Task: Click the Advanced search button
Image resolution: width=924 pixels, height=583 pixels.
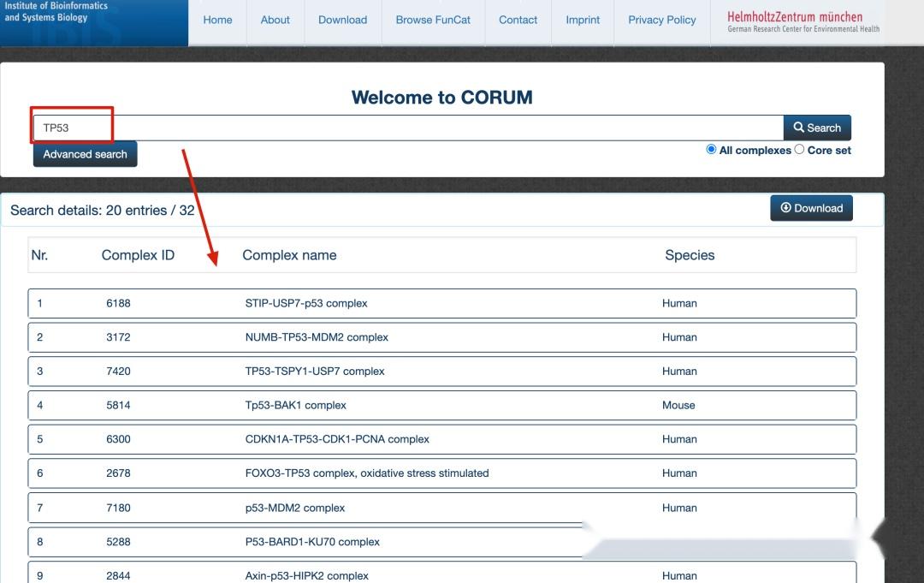Action: 85,154
